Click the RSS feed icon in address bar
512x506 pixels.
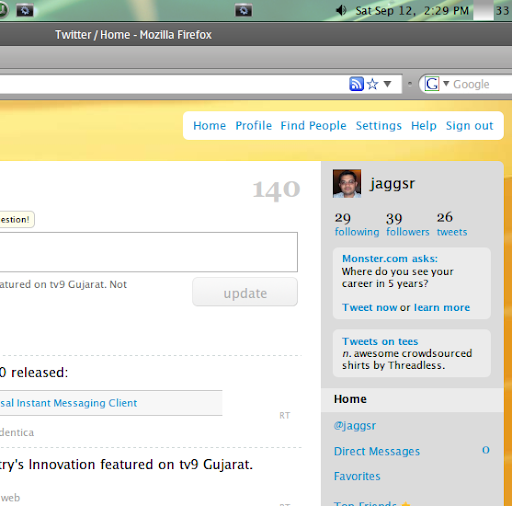[x=356, y=84]
